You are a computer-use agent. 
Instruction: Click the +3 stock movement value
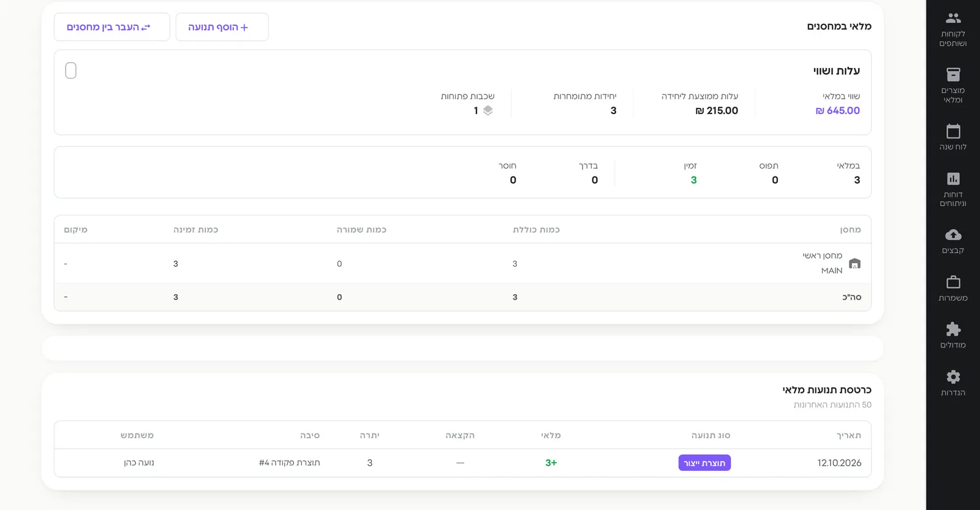pyautogui.click(x=551, y=463)
